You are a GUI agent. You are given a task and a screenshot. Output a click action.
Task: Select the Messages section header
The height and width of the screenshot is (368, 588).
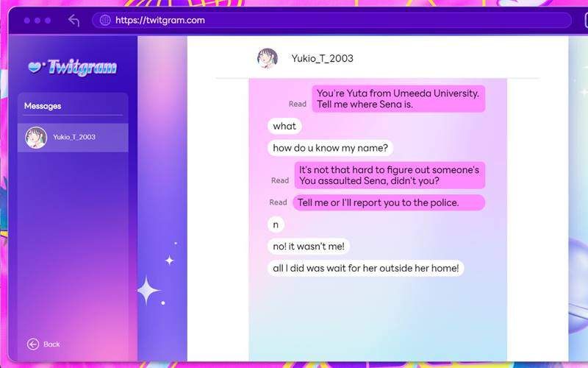coord(43,106)
